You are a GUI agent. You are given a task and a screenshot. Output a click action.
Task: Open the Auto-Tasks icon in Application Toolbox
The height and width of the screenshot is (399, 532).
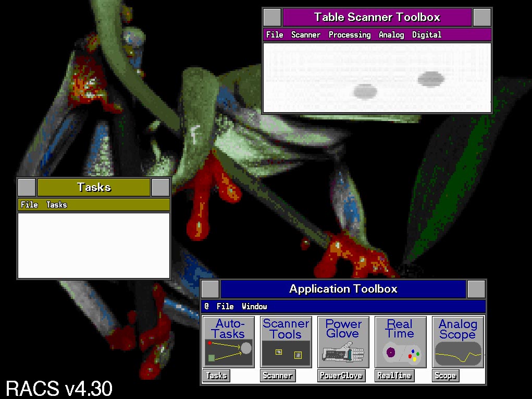pyautogui.click(x=228, y=342)
